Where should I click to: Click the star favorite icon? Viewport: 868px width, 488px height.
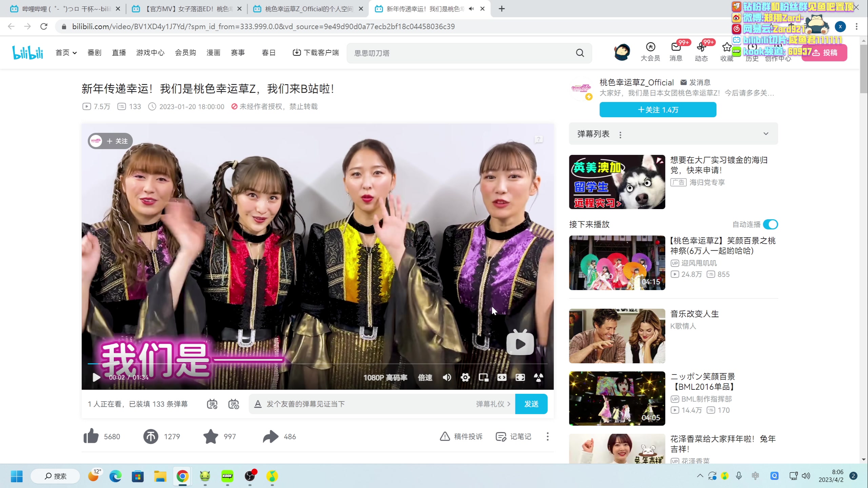pyautogui.click(x=211, y=436)
